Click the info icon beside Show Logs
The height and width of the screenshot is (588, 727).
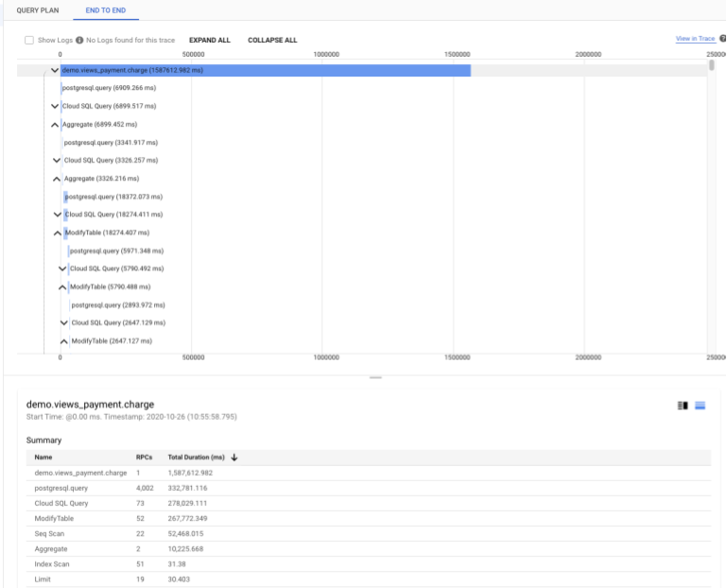coord(79,40)
